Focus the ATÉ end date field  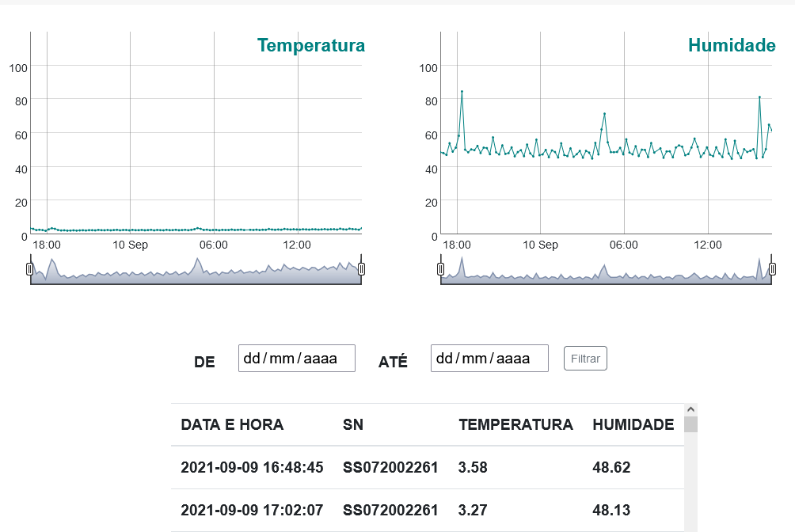pos(489,359)
